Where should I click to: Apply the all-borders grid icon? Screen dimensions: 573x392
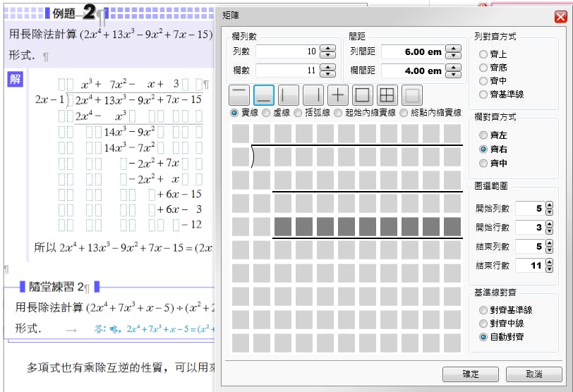(x=387, y=95)
